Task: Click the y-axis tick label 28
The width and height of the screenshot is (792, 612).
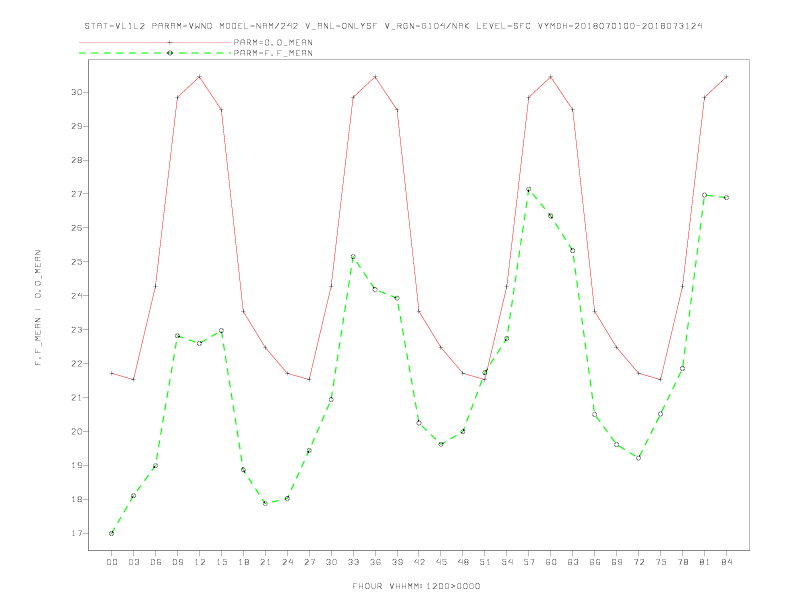Action: (77, 160)
